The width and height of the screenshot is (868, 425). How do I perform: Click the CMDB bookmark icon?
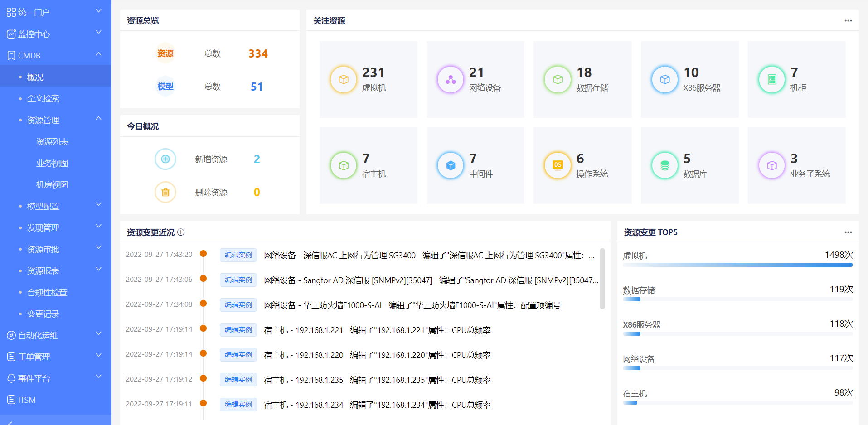(x=11, y=55)
